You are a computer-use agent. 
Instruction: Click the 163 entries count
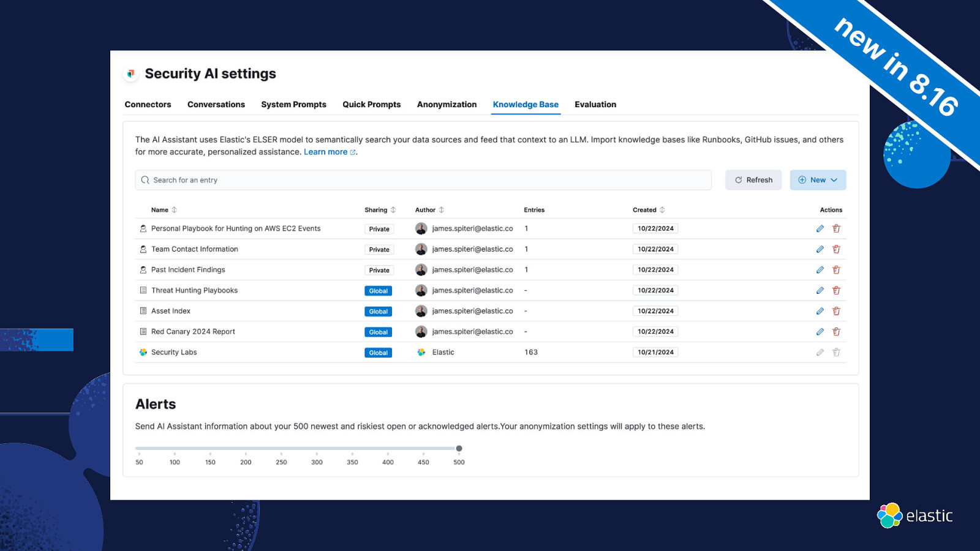point(531,352)
